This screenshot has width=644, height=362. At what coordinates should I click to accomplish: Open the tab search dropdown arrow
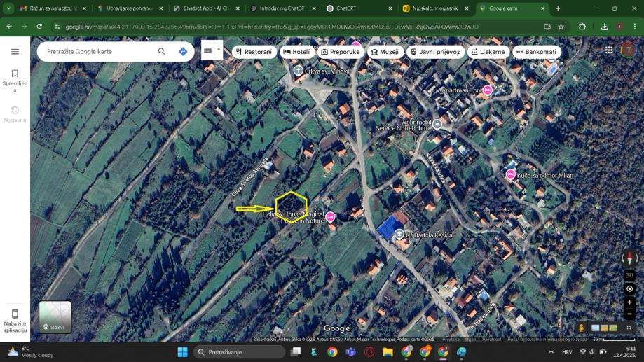[x=8, y=8]
